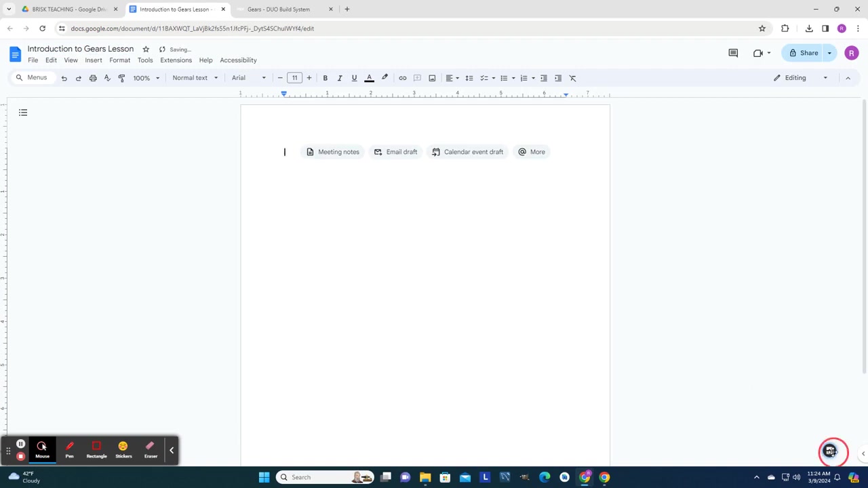The image size is (868, 488).
Task: Insert a link with the chain icon
Action: click(402, 78)
